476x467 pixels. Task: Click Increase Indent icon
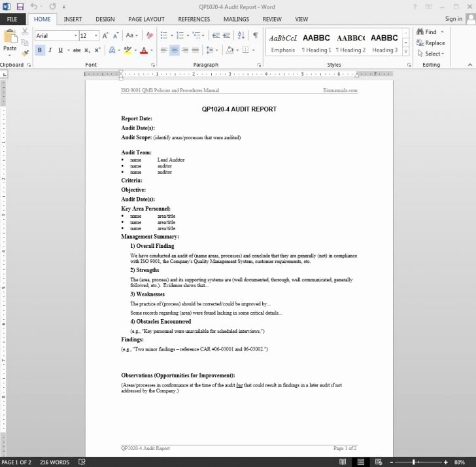coord(226,35)
